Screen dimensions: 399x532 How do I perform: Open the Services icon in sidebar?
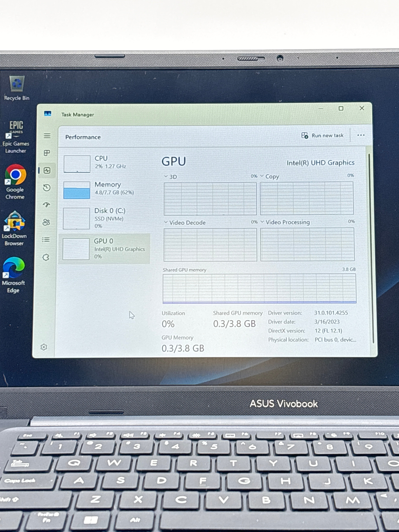[x=46, y=257]
